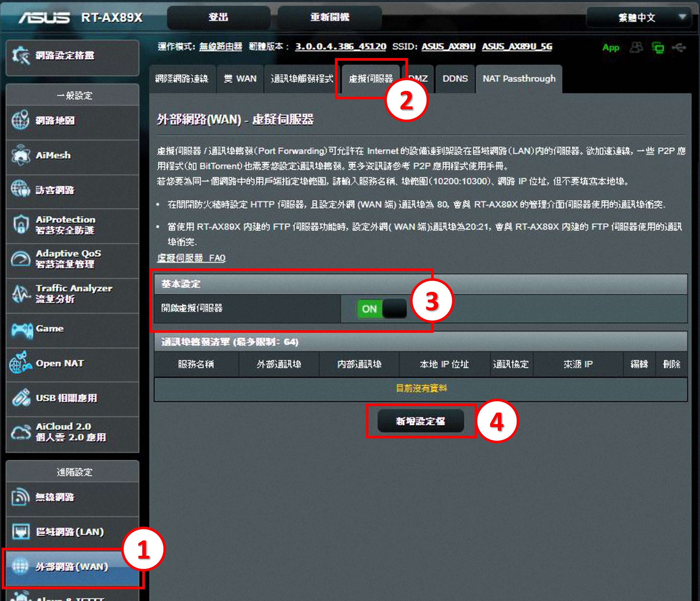Click the ASUS_AX89U_5G SSID link
Image resolution: width=700 pixels, height=601 pixels.
[517, 47]
